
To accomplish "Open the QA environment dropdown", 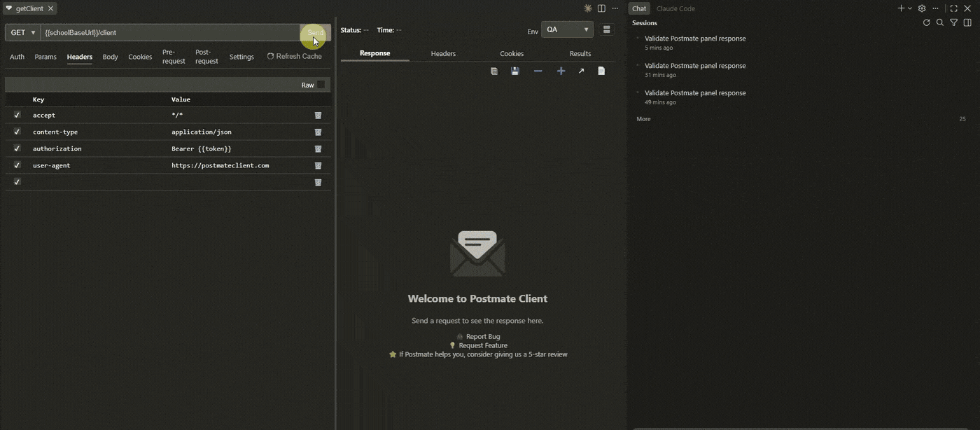I will coord(567,29).
